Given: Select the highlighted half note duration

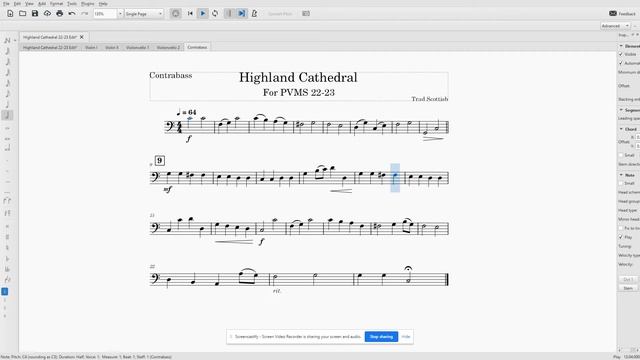Looking at the screenshot, I should (7, 116).
